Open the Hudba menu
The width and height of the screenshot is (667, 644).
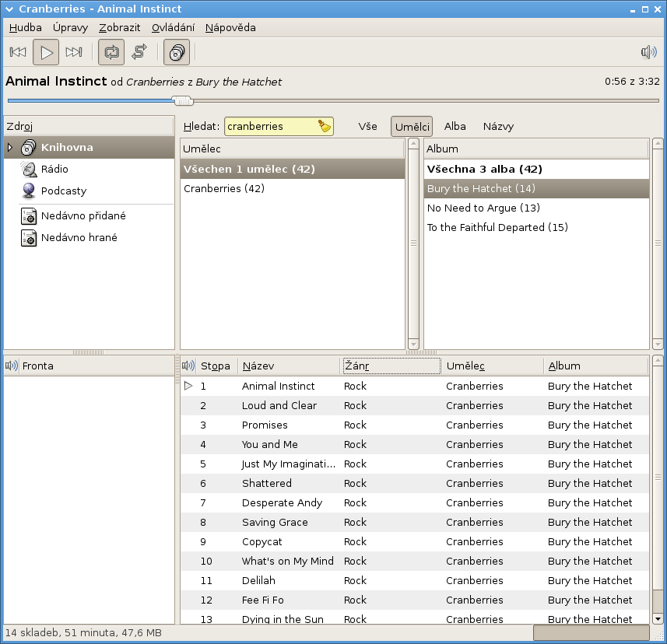[26, 28]
